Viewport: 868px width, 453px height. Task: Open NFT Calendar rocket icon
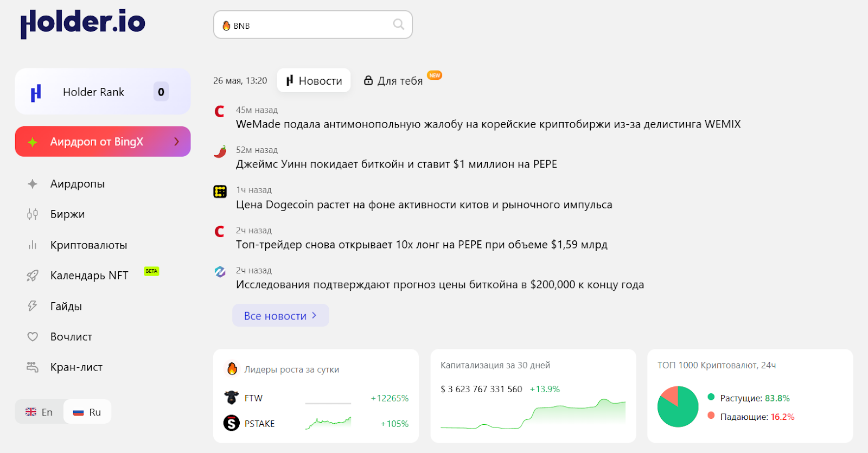(x=33, y=276)
